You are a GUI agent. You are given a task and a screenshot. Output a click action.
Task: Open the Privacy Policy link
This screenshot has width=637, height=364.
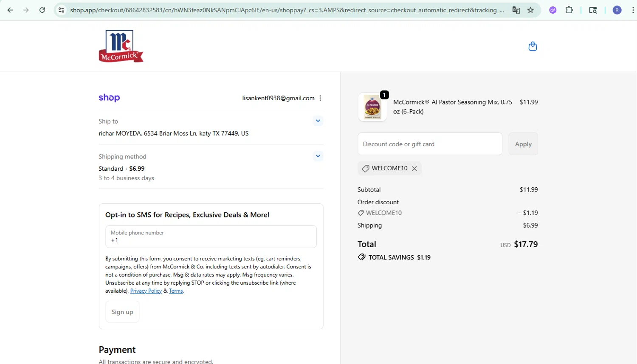[146, 291]
